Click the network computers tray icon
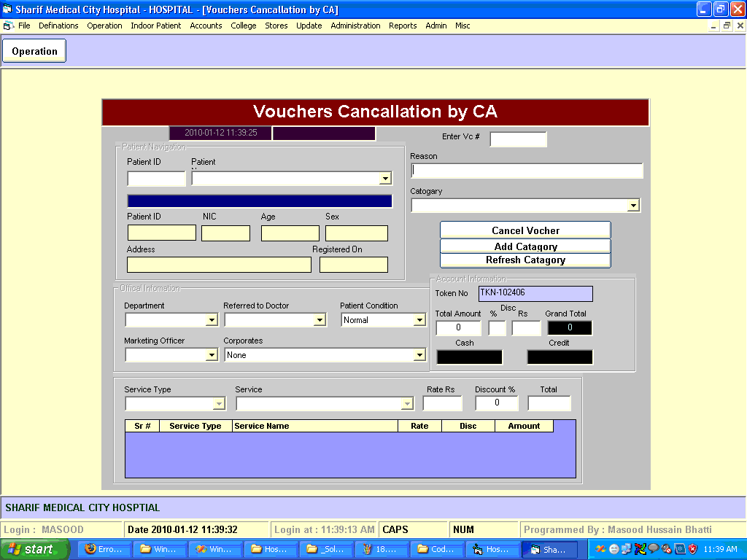747x560 pixels. 627,549
